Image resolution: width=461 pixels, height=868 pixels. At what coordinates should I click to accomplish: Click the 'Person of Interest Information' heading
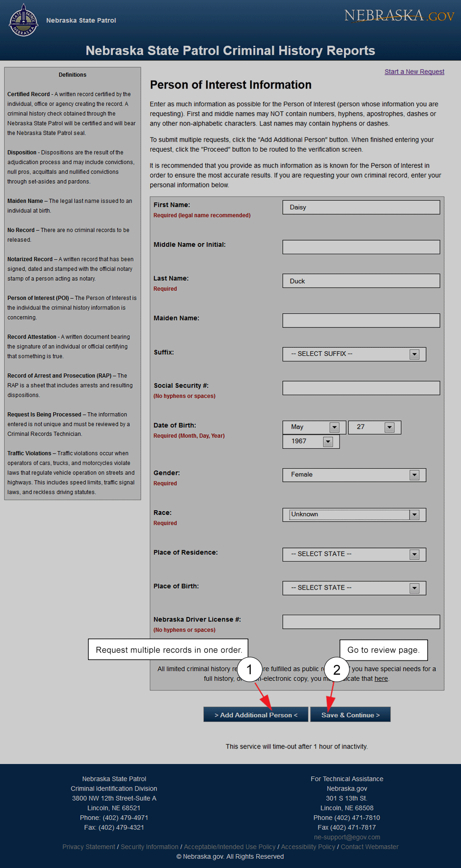click(x=230, y=85)
